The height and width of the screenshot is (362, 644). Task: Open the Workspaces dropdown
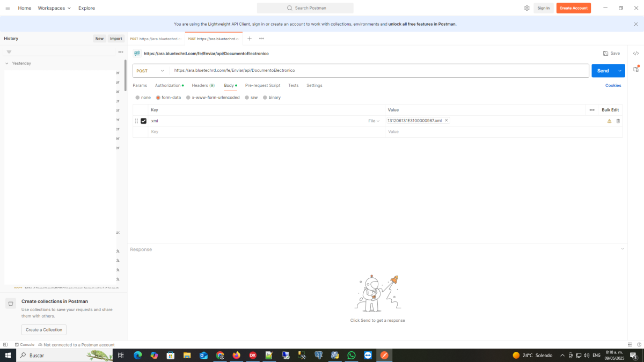pyautogui.click(x=54, y=8)
